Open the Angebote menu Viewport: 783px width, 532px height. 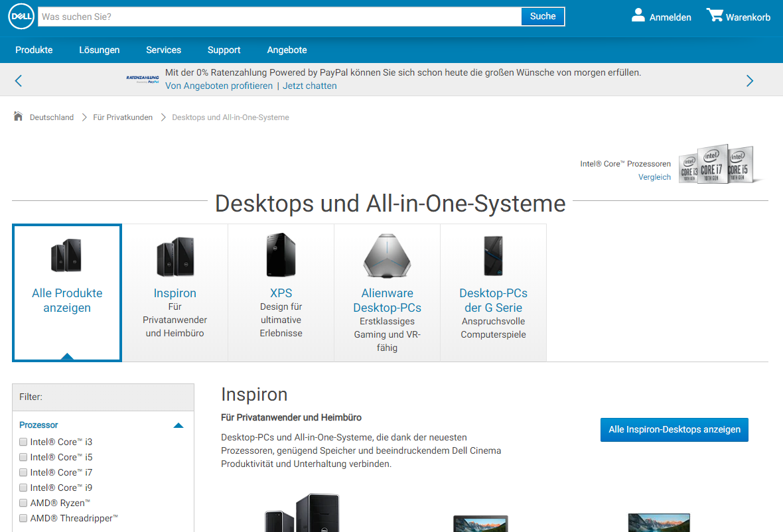287,50
